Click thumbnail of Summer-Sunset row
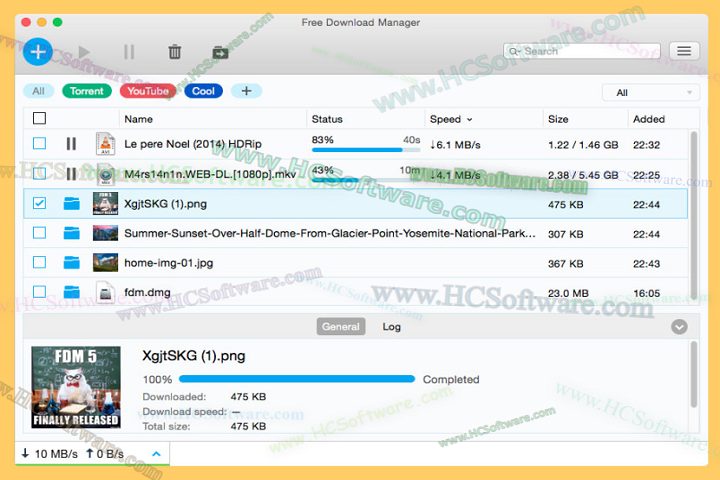 (105, 233)
